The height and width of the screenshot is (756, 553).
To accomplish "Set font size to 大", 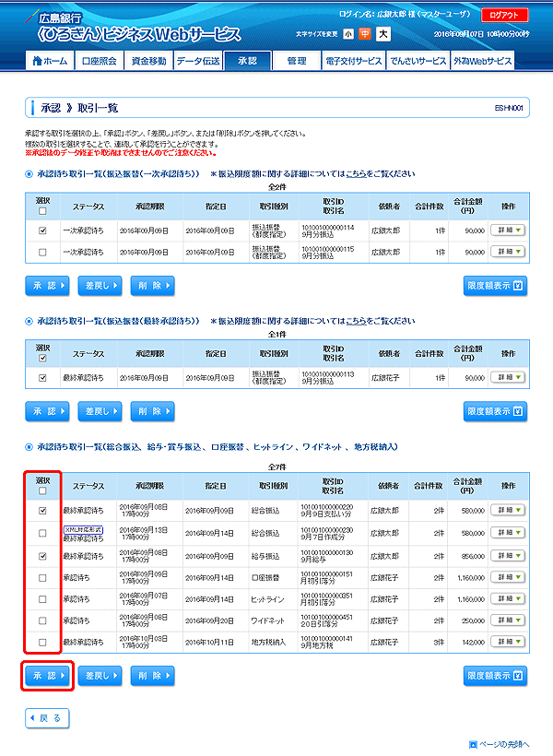I will pos(382,34).
